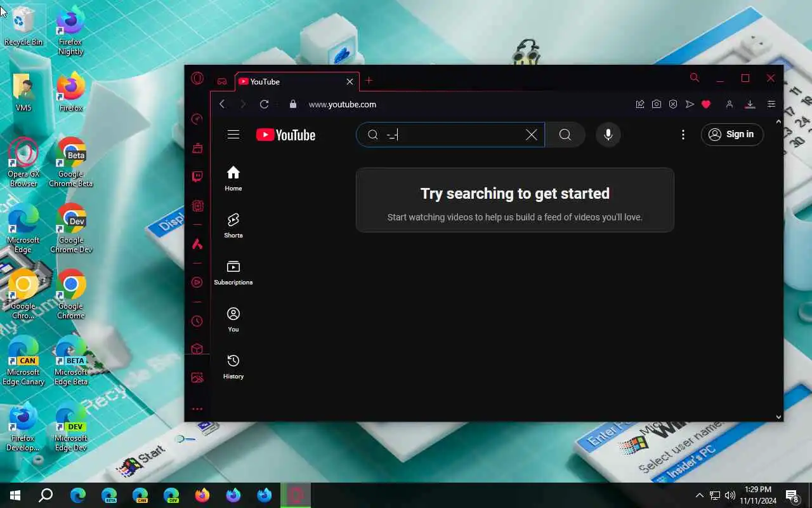This screenshot has width=812, height=508.
Task: Open Easy Setup sliders icon
Action: pos(771,104)
